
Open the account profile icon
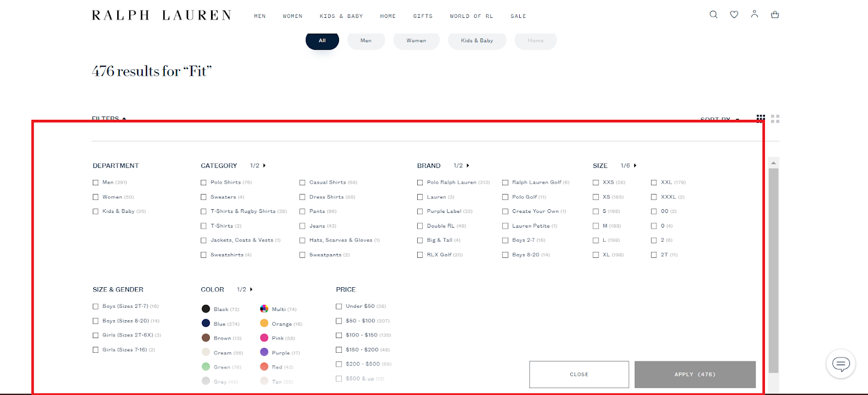coord(755,14)
